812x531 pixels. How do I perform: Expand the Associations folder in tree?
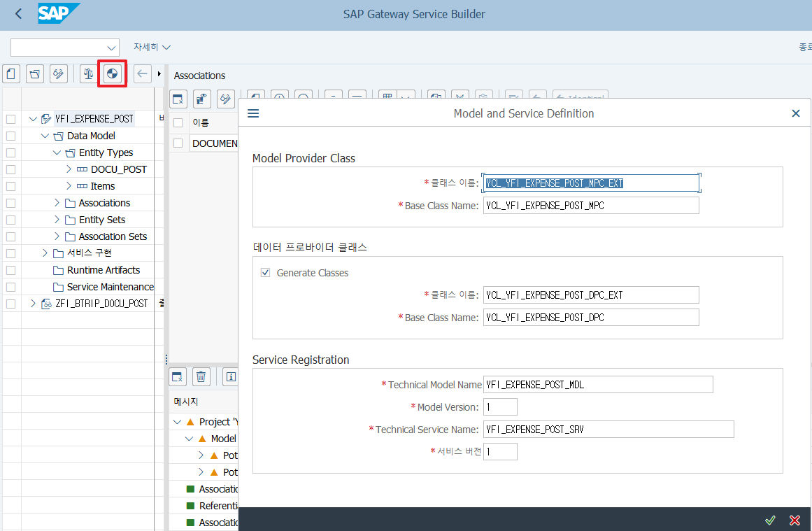coord(57,203)
